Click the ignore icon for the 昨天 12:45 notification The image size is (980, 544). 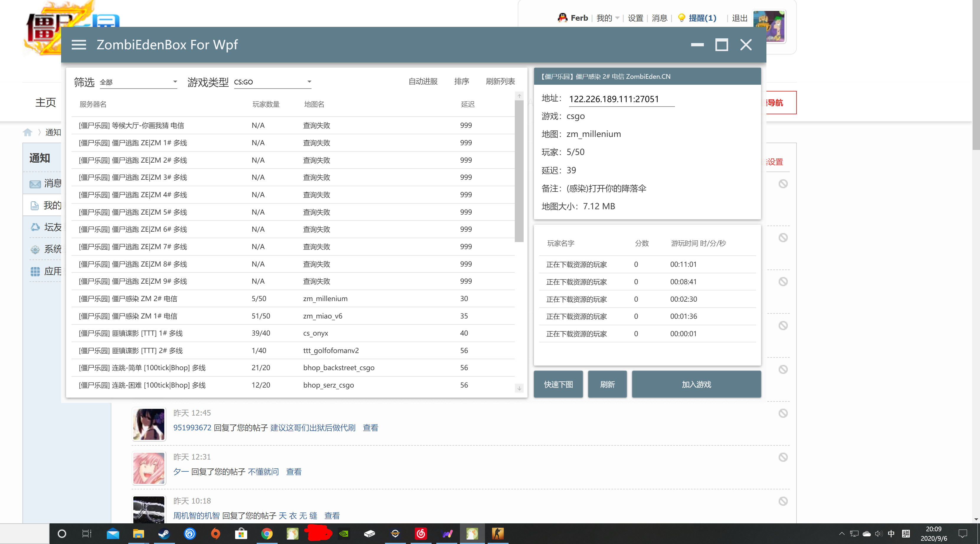(783, 413)
